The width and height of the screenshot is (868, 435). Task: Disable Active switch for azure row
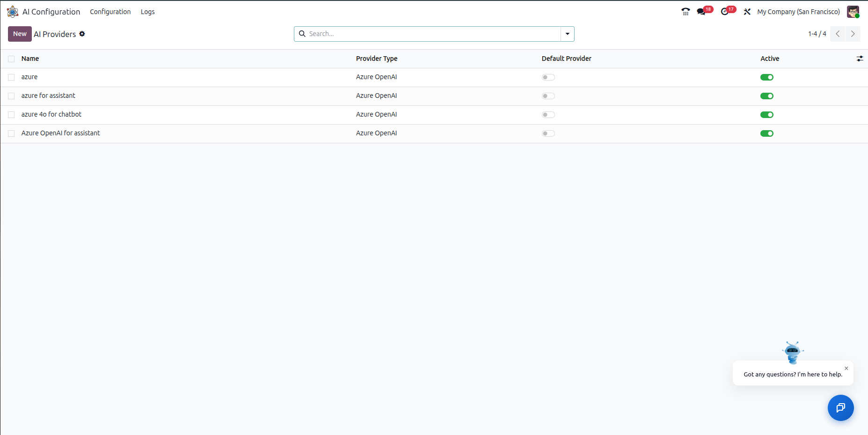[767, 77]
